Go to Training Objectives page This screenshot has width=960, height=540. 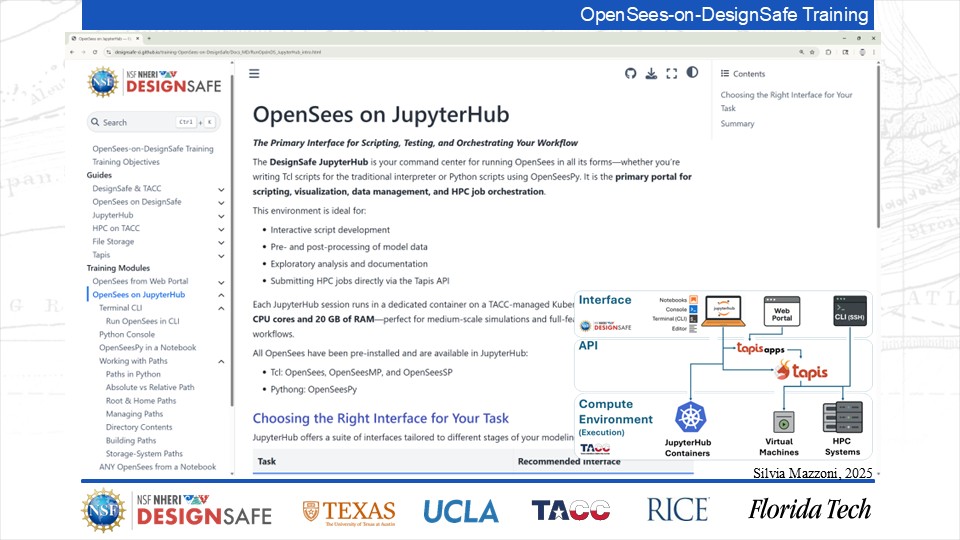(x=126, y=162)
